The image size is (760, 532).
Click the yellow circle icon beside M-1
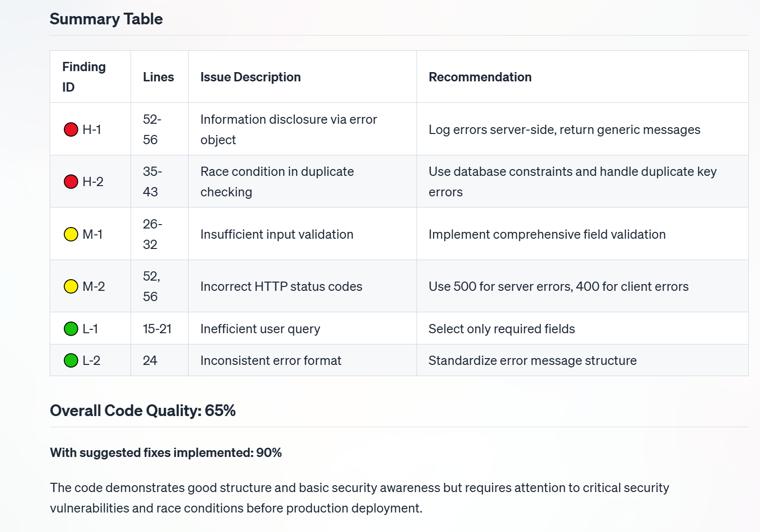coord(71,234)
